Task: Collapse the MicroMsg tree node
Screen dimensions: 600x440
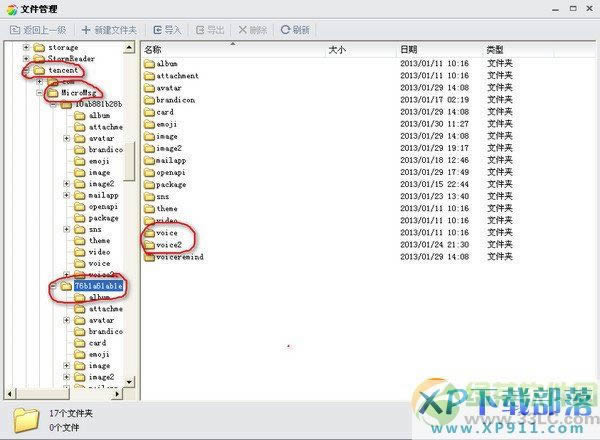Action: (x=39, y=93)
